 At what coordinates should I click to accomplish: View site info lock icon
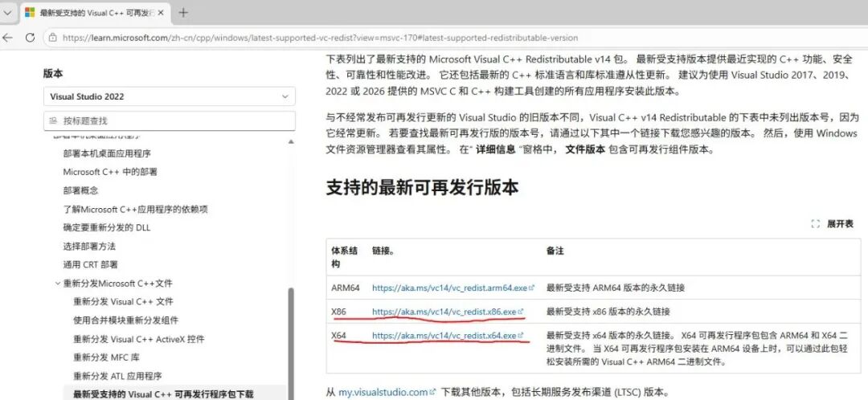(52, 39)
